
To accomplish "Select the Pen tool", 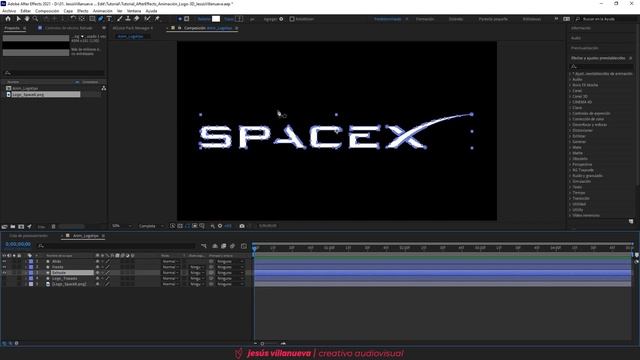I will tap(101, 19).
